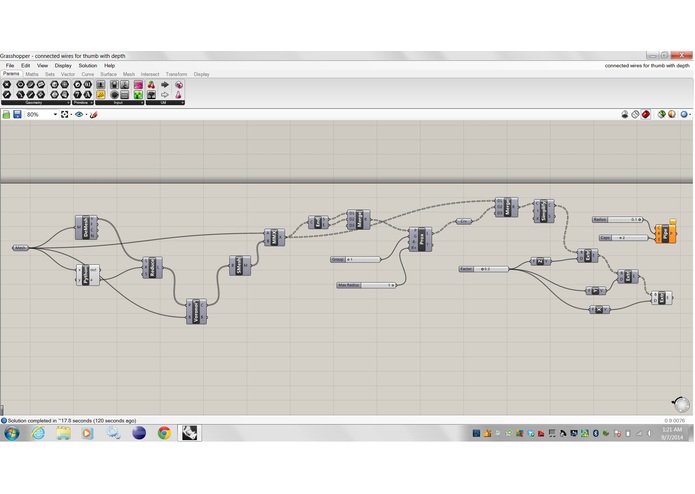Switch to the Transform tab
Screen dimensions: 695x494
pos(176,74)
